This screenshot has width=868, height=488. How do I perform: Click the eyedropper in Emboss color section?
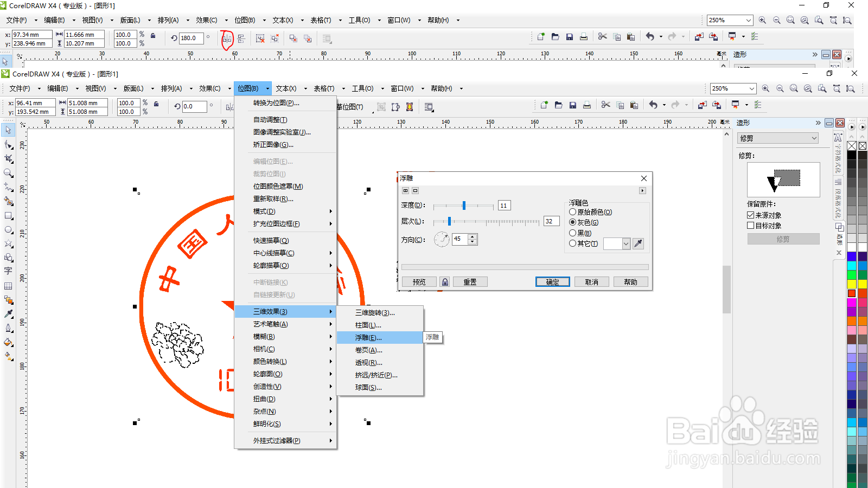[638, 243]
